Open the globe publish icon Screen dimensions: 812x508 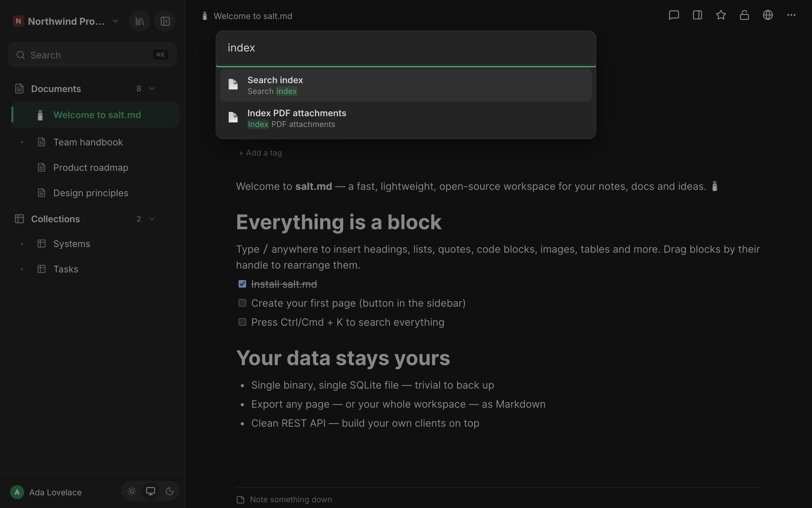tap(768, 15)
